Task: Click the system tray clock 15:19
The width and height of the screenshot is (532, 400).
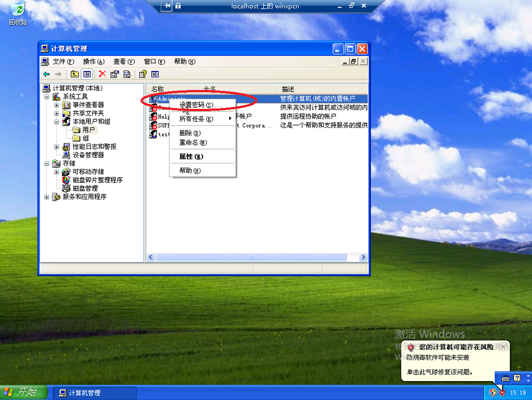Action: pos(518,392)
